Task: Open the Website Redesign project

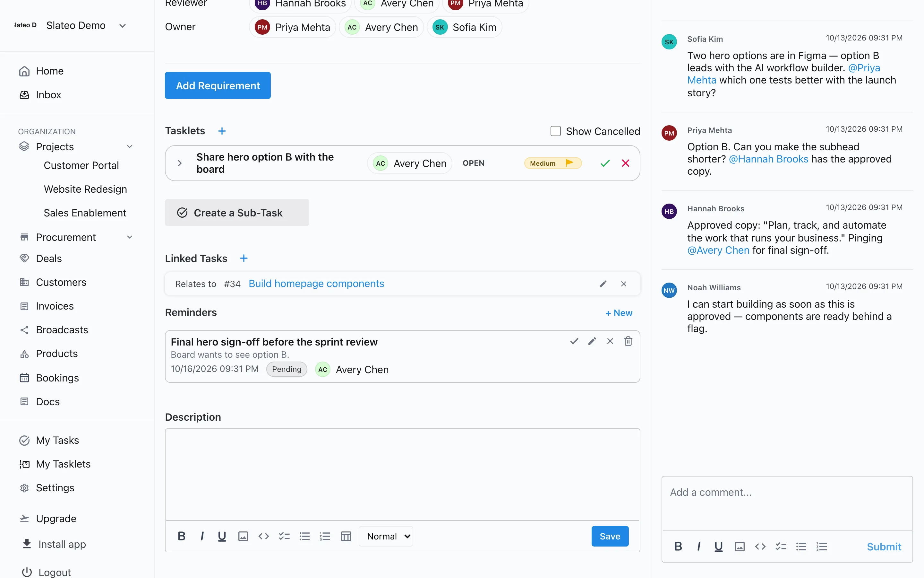Action: pyautogui.click(x=85, y=189)
